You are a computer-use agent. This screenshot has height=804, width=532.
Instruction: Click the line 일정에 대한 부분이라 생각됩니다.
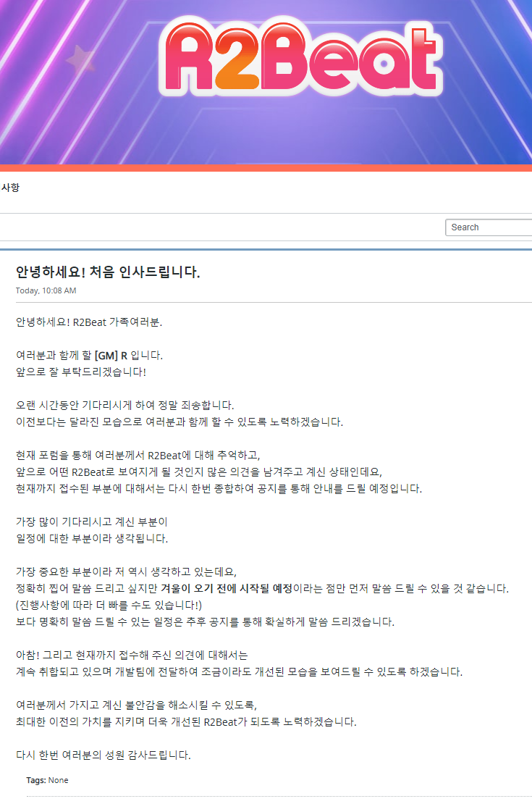point(92,538)
